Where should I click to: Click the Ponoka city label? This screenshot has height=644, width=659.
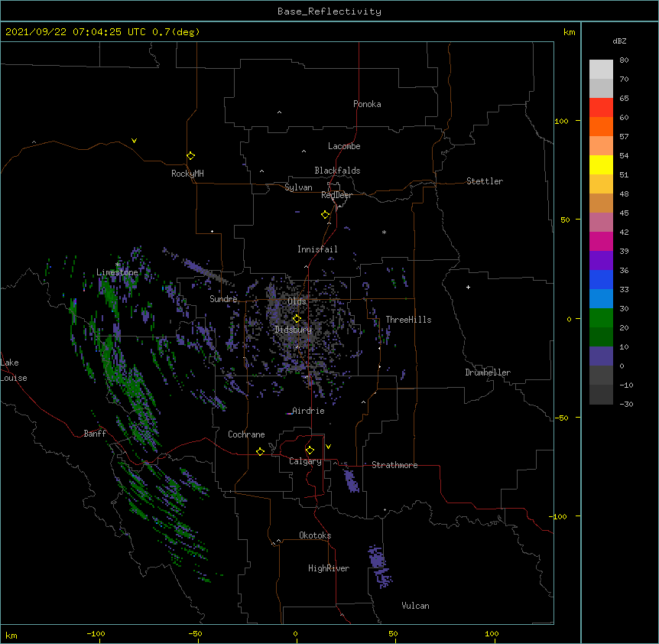[x=367, y=104]
